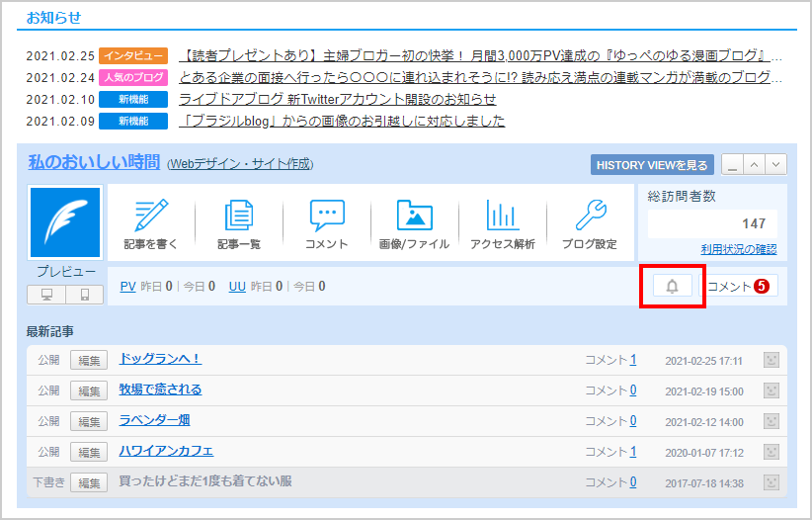
Task: Open article 牧場で癒される
Action: click(160, 390)
